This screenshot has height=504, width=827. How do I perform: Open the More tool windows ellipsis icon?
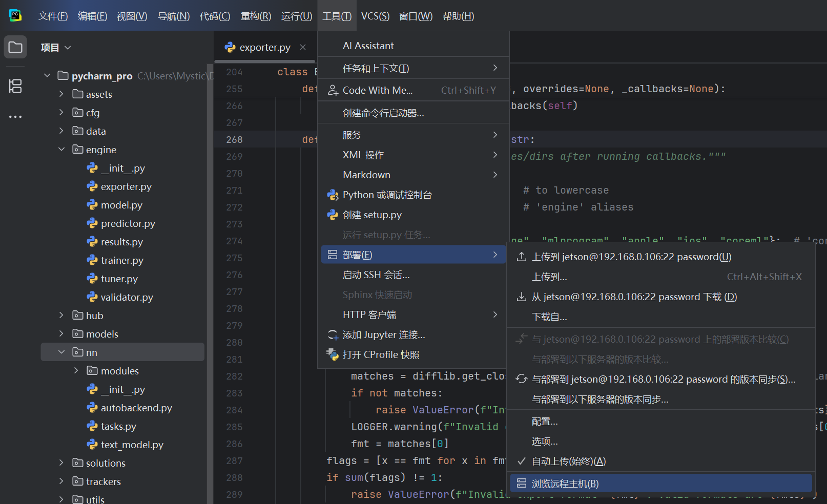click(x=15, y=117)
